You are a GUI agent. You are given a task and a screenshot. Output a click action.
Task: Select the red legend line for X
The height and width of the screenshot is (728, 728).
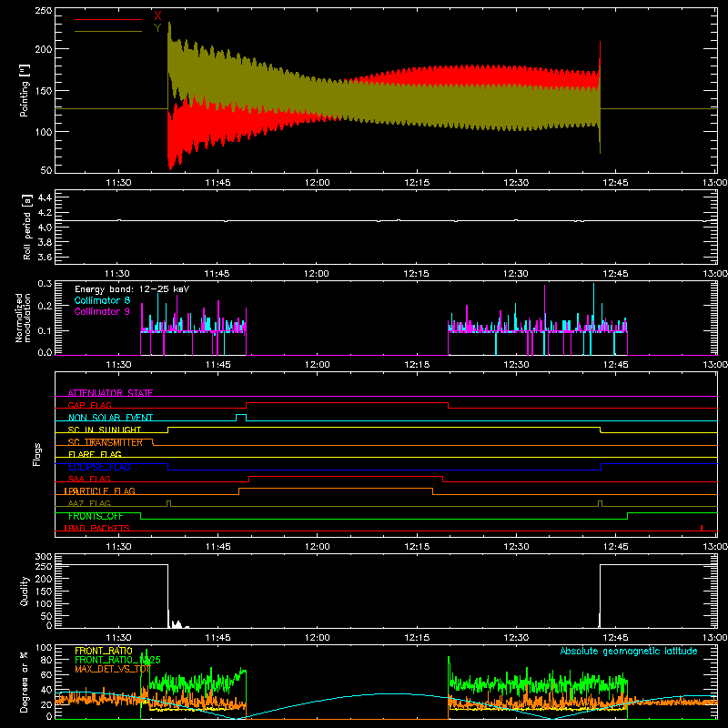point(108,19)
